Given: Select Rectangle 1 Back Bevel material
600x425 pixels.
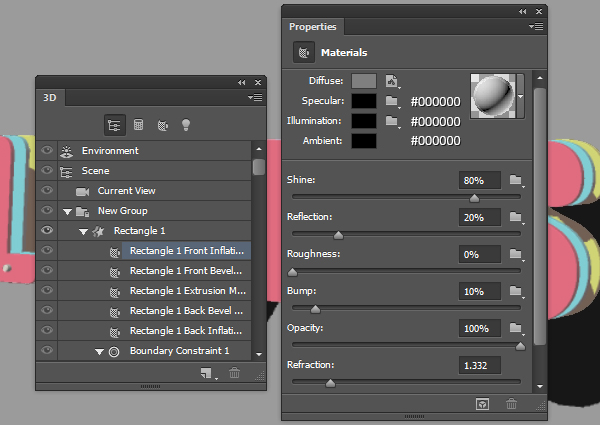Looking at the screenshot, I should point(186,311).
